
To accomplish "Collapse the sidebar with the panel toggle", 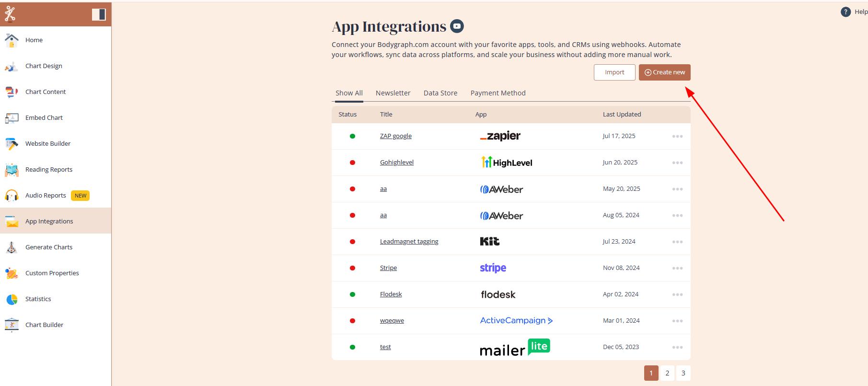I will [x=99, y=14].
